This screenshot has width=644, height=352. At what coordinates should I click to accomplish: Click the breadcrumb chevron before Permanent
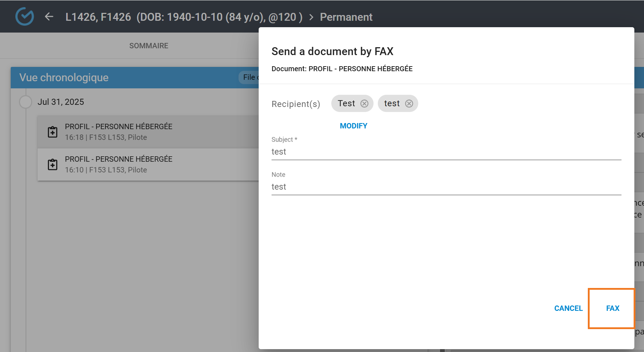(311, 17)
